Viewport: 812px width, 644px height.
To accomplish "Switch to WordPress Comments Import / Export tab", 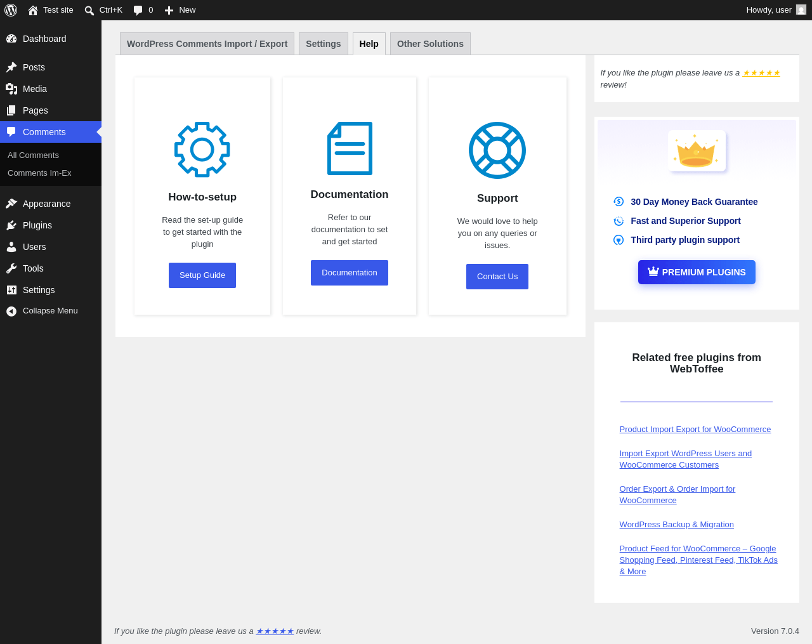I will point(207,44).
